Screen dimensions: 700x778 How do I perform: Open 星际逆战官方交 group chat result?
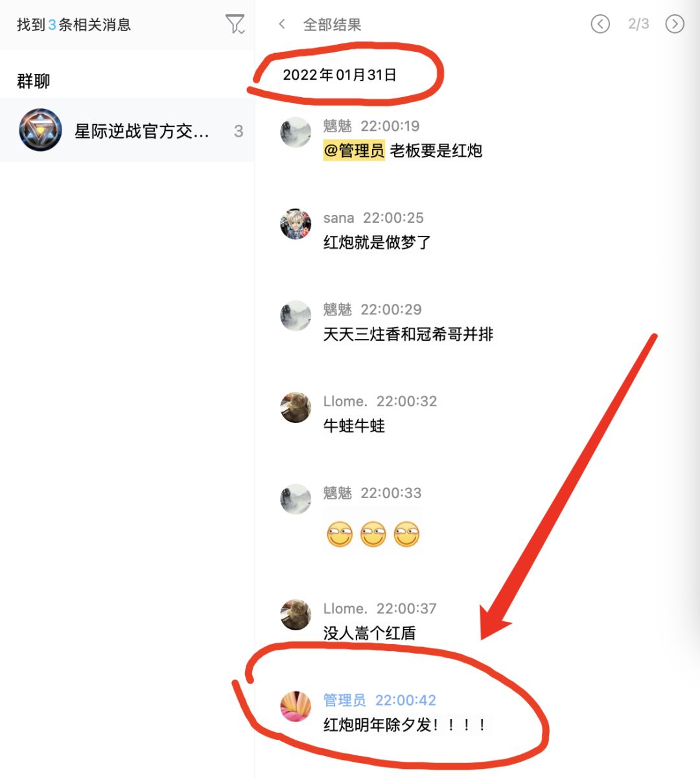point(127,130)
